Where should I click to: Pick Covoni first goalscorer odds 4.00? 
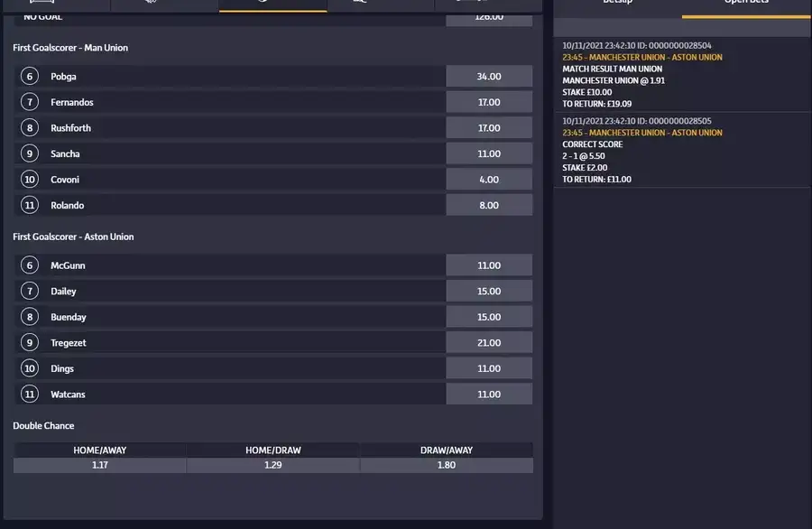pyautogui.click(x=489, y=180)
